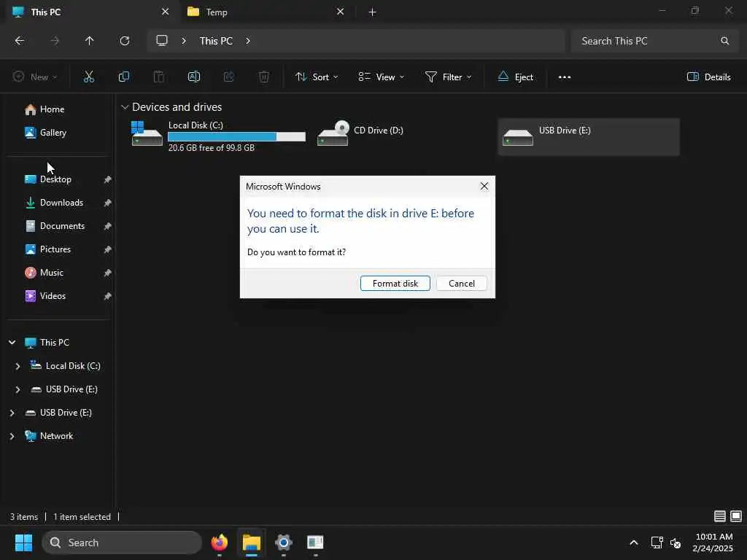Open the Windows Start menu
The height and width of the screenshot is (560, 747).
click(23, 542)
